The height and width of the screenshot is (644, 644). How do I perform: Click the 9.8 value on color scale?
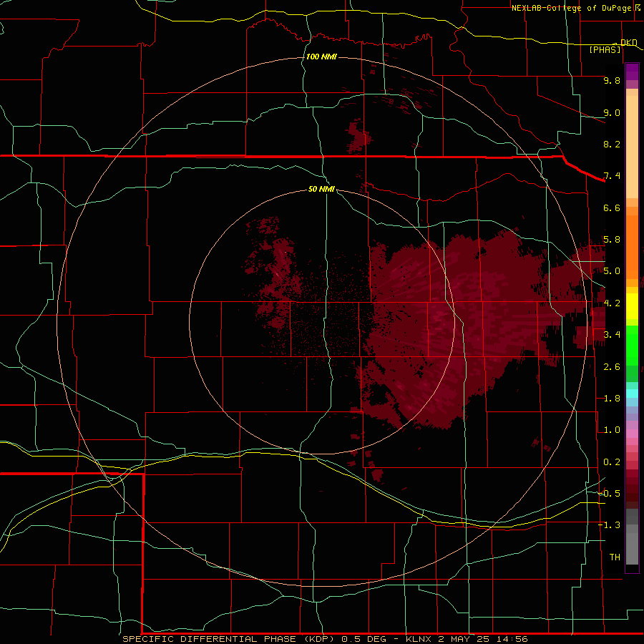(x=612, y=80)
